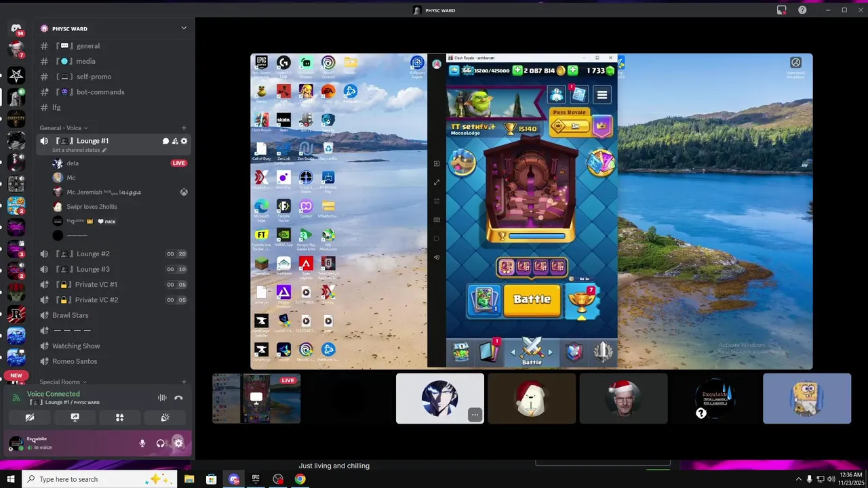Join Brawl Stars voice channel
This screenshot has height=488, width=868.
click(x=114, y=315)
